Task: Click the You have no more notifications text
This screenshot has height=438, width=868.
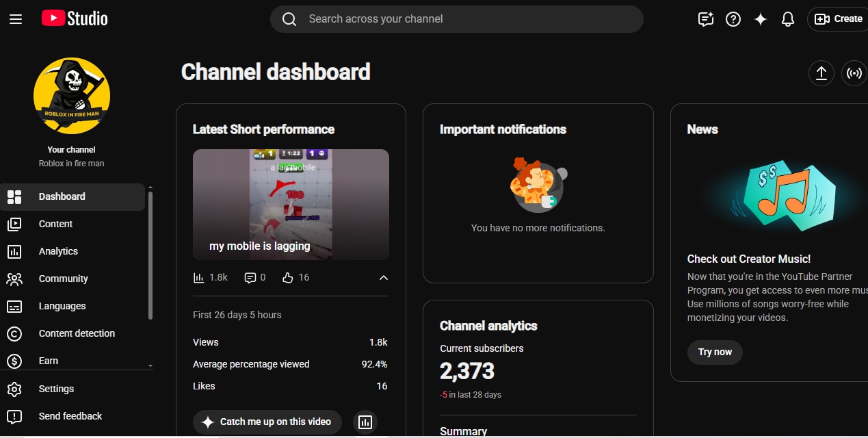Action: (x=538, y=228)
